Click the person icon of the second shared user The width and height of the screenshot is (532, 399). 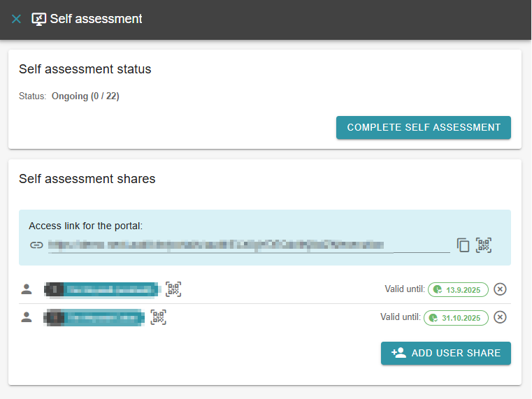click(x=27, y=317)
